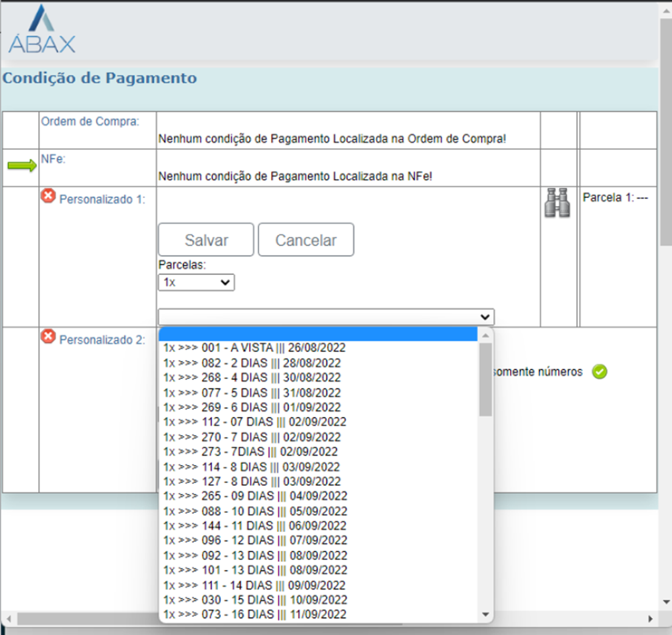
Task: Click the green arrow next to NFe
Action: pos(23,167)
